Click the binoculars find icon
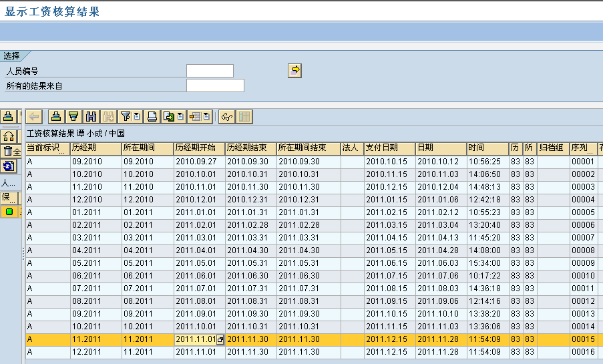603x364 pixels. 91,116
